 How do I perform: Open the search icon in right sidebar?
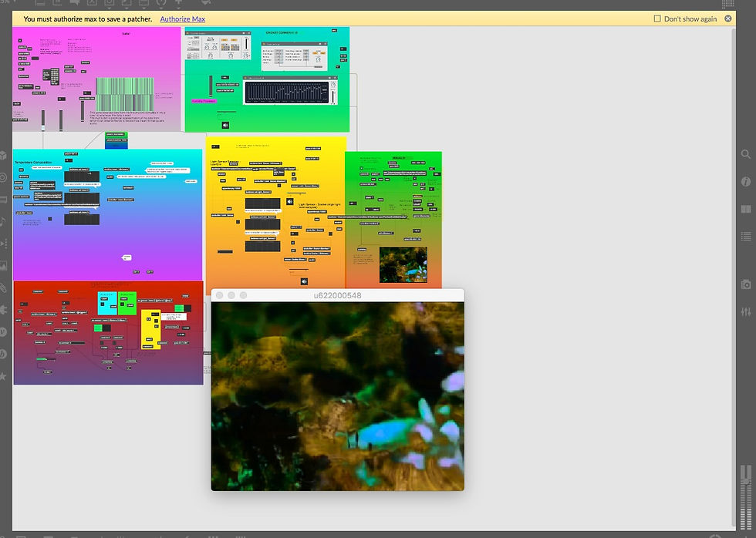click(745, 154)
